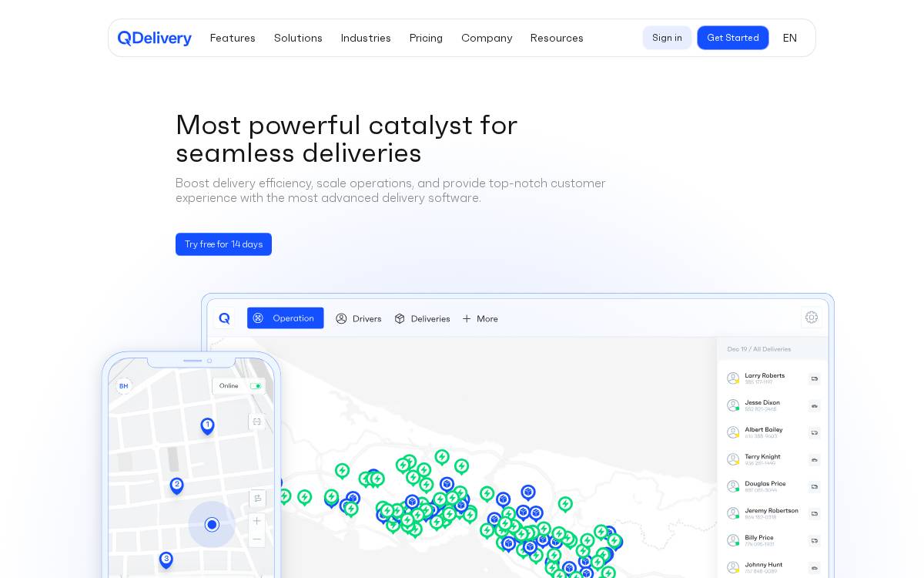Open the Solutions menu

pos(298,38)
